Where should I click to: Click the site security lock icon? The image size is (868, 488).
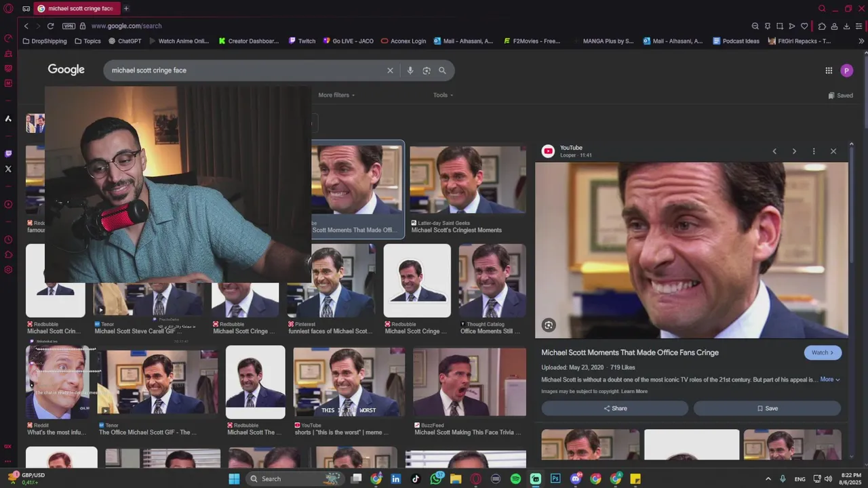83,26
